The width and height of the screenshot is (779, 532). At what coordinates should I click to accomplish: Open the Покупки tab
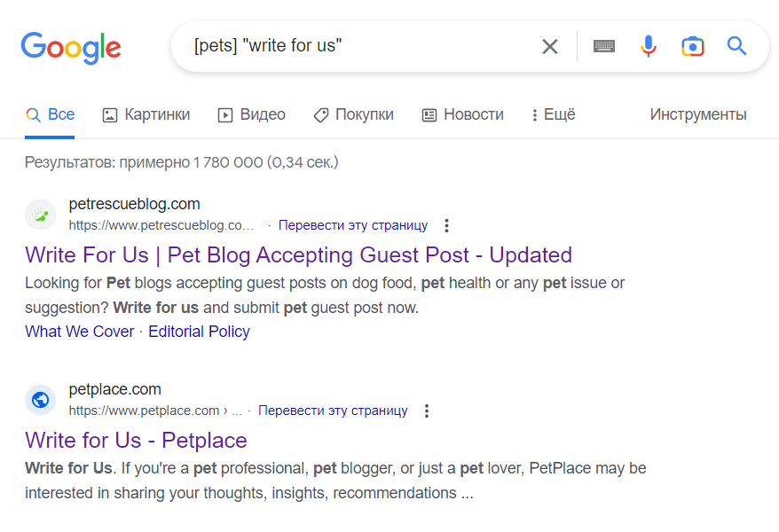[353, 114]
